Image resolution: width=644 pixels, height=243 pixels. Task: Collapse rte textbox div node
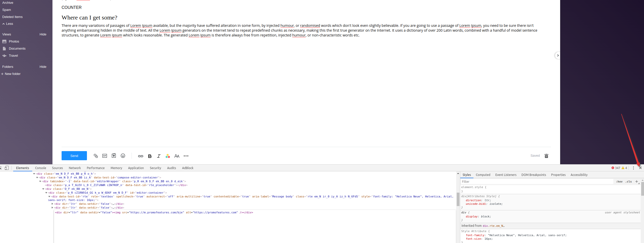49,197
